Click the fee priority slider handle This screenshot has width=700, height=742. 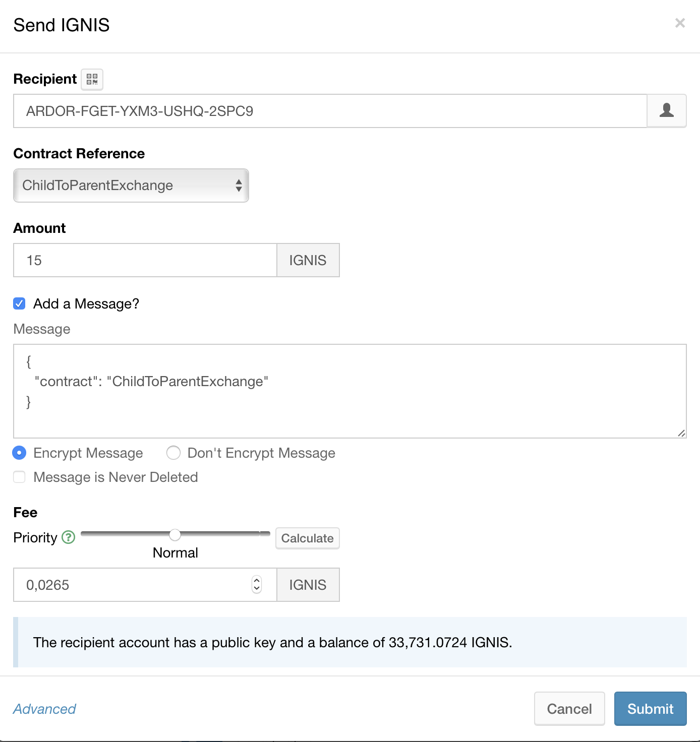(175, 534)
